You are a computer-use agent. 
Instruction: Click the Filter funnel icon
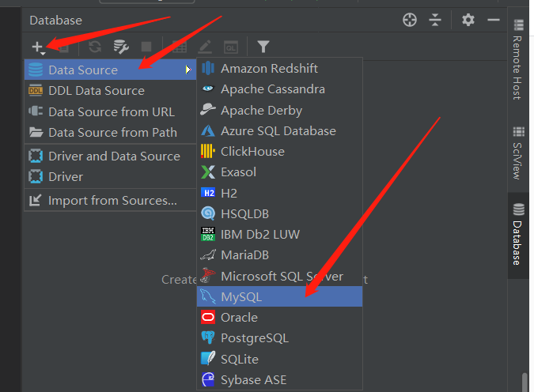coord(263,47)
